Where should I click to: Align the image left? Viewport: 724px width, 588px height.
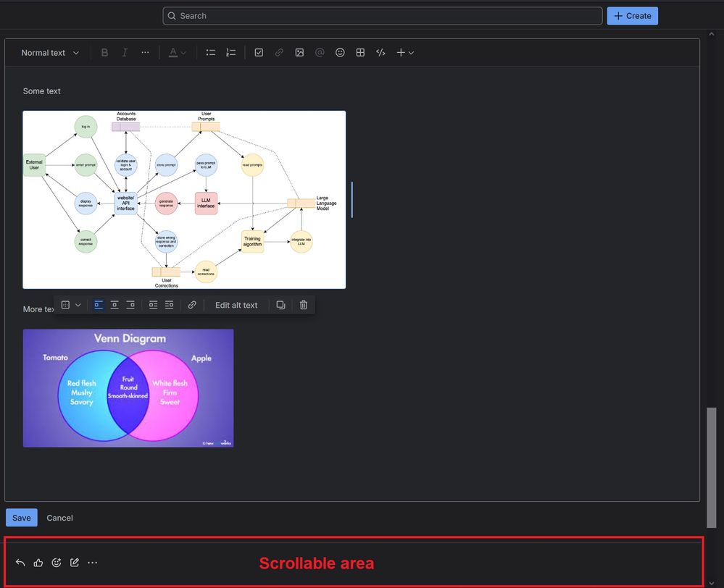(x=99, y=305)
